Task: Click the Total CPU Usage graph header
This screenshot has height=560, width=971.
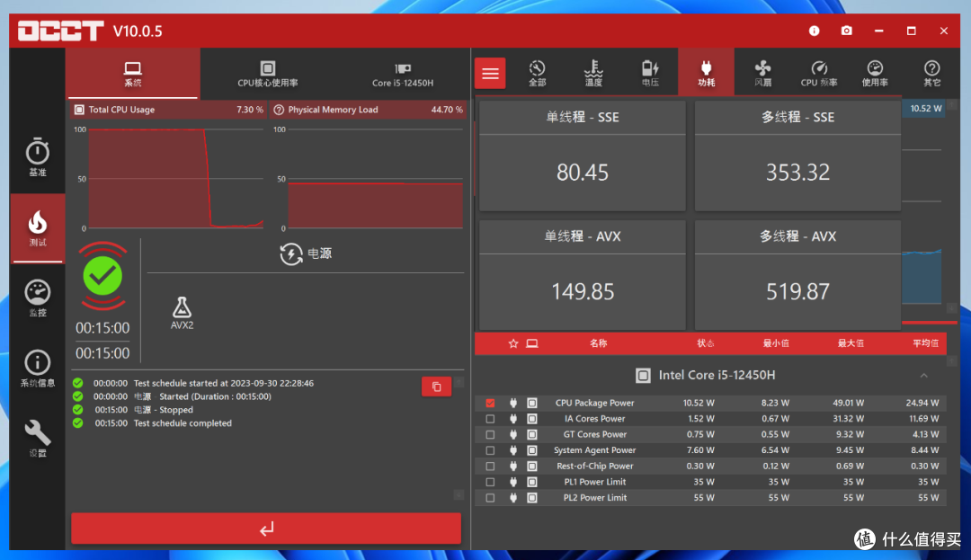Action: (x=168, y=110)
